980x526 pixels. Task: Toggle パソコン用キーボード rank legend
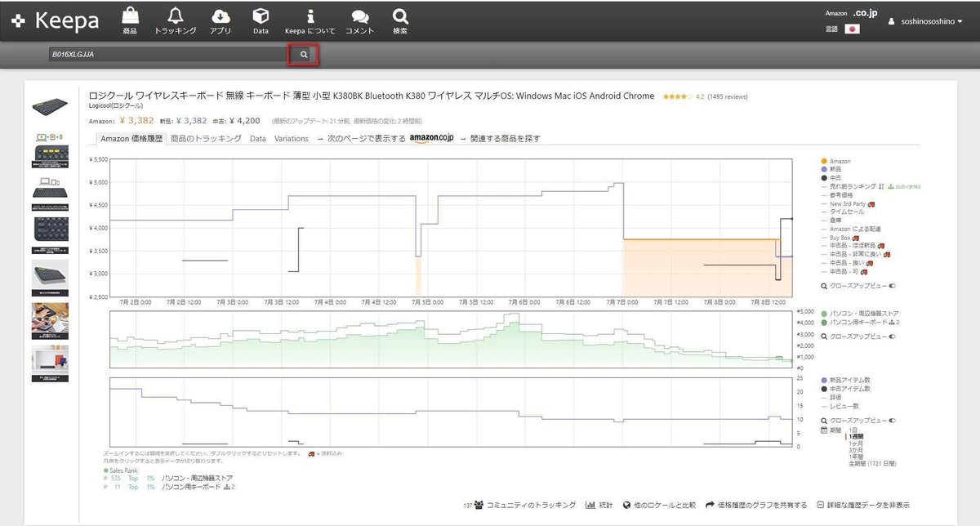click(860, 322)
